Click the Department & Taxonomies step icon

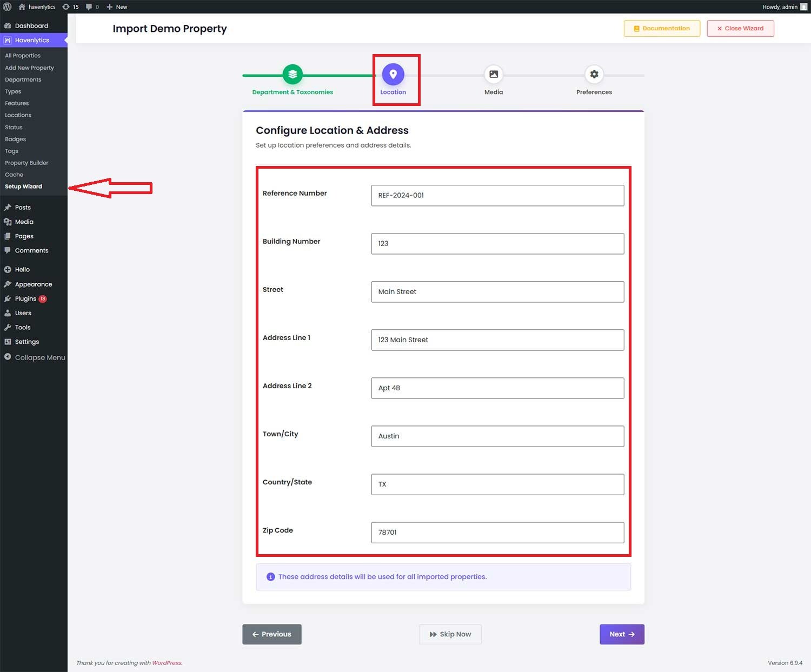coord(293,75)
